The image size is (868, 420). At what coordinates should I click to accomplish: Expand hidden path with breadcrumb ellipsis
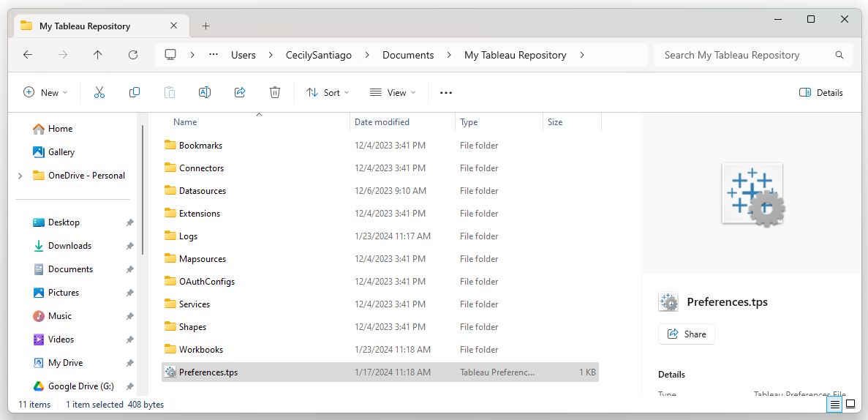coord(213,55)
